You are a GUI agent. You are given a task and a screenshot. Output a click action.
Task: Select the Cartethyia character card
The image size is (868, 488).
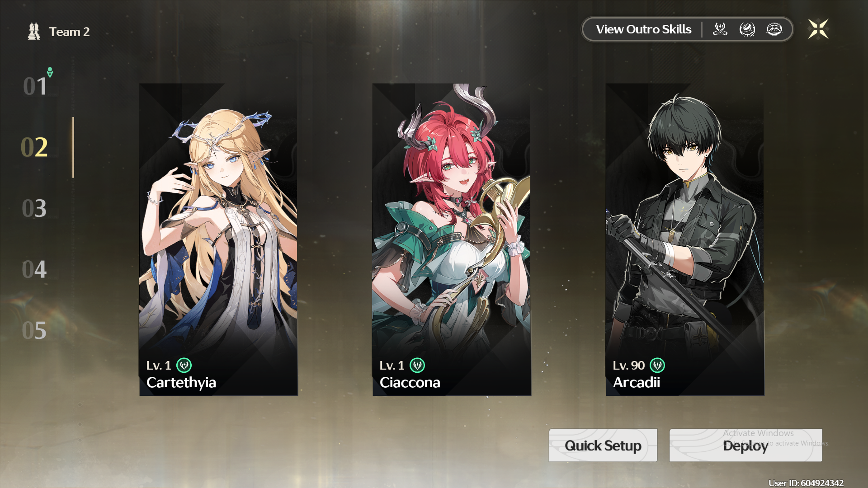[x=218, y=239]
